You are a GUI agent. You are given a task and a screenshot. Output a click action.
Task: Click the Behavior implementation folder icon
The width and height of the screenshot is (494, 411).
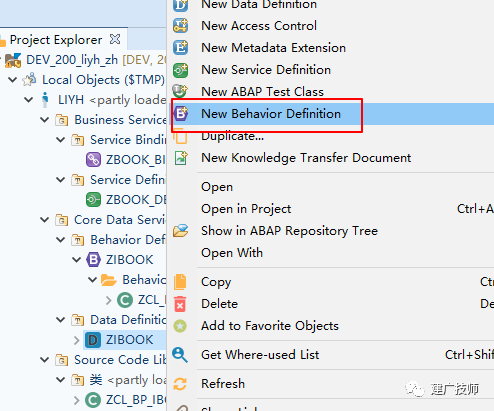pyautogui.click(x=109, y=280)
